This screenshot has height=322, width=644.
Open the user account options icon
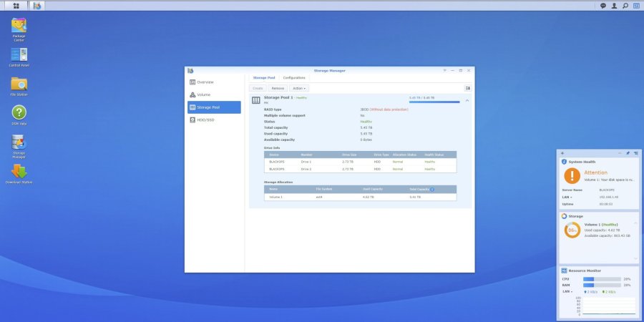click(x=614, y=6)
